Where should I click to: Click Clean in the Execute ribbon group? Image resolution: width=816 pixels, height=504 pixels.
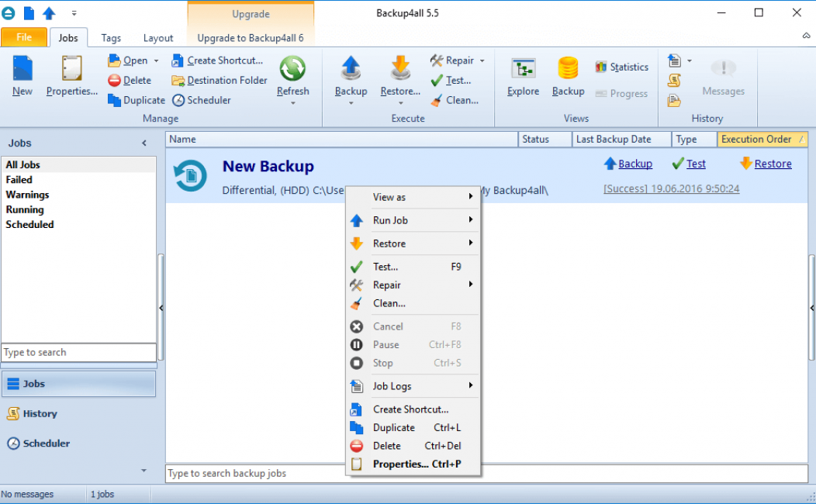click(455, 100)
